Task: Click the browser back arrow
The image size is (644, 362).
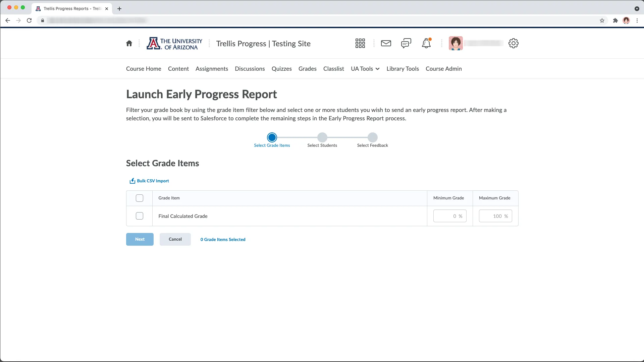Action: [x=8, y=20]
